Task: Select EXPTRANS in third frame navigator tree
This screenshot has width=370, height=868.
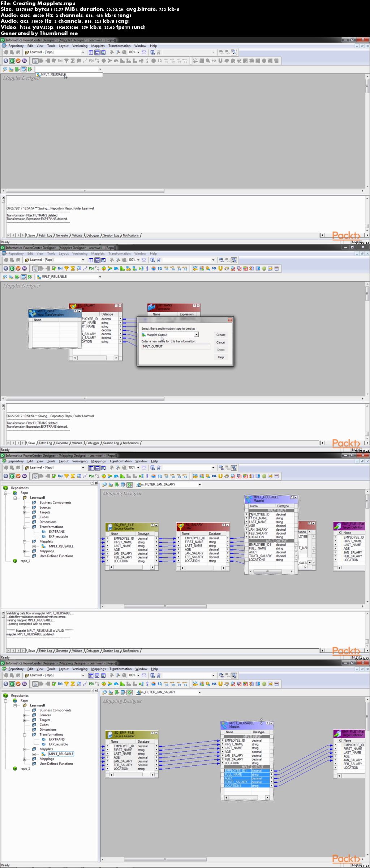Action: pyautogui.click(x=57, y=532)
